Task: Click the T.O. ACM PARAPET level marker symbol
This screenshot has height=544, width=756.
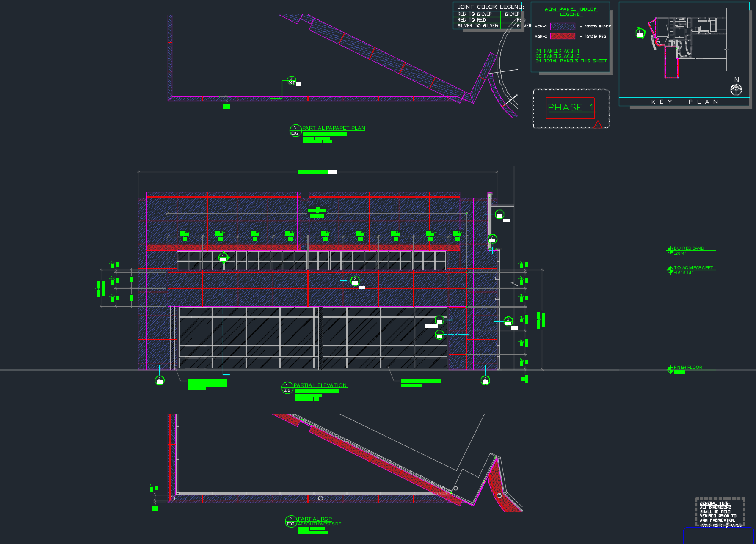Action: (670, 270)
